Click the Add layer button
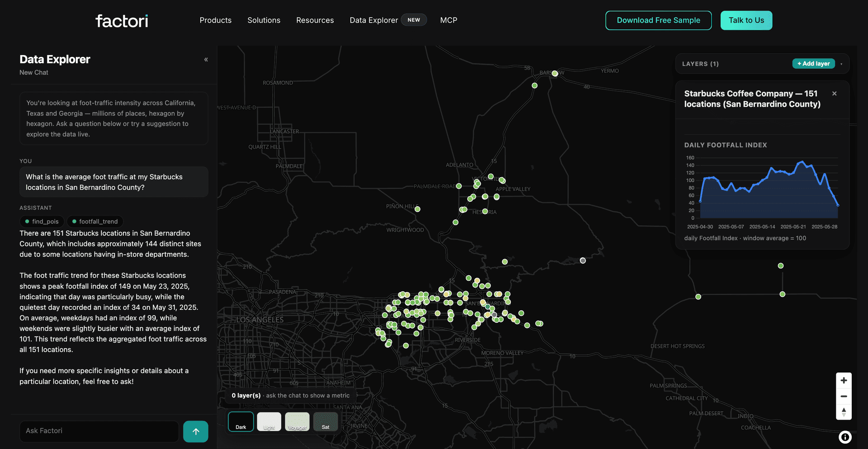 click(813, 64)
